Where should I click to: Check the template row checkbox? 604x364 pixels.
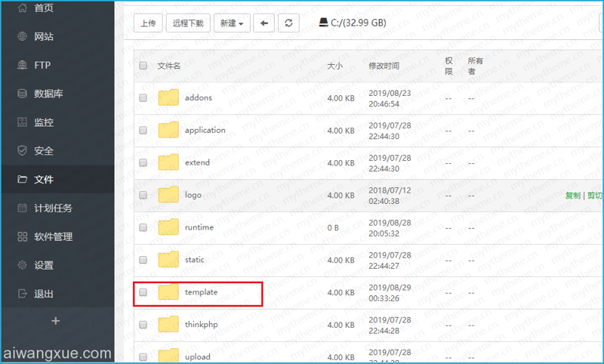(x=143, y=292)
